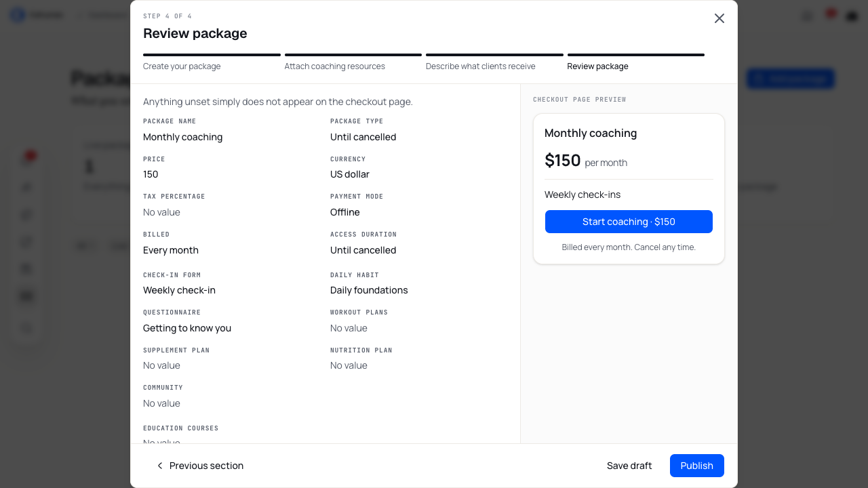Close the Review package dialog
This screenshot has width=868, height=488.
[x=719, y=18]
